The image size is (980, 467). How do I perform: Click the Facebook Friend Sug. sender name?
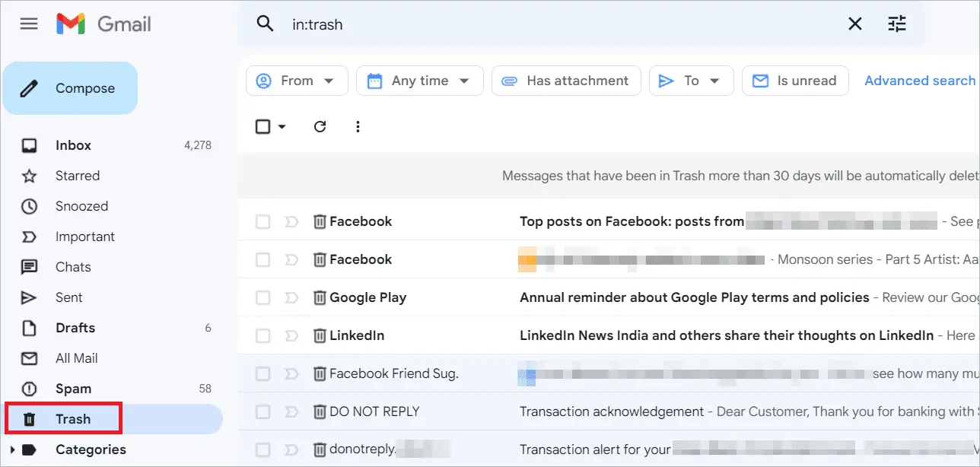394,373
